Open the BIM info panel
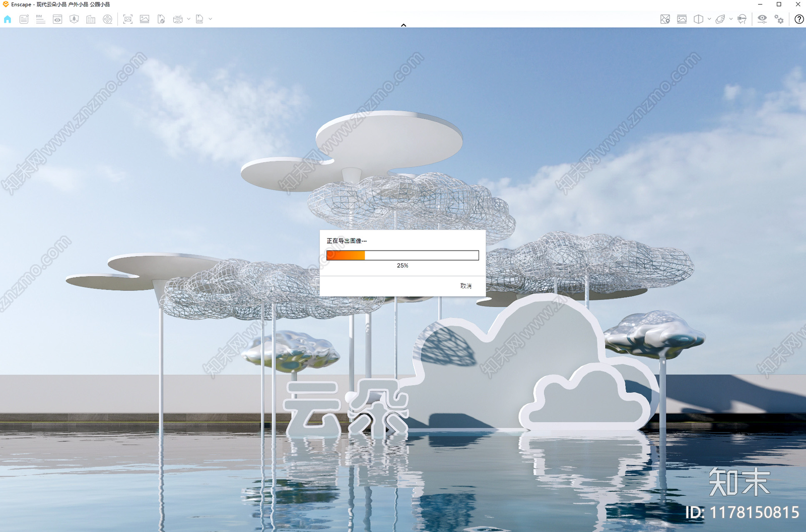The width and height of the screenshot is (806, 532). point(40,19)
